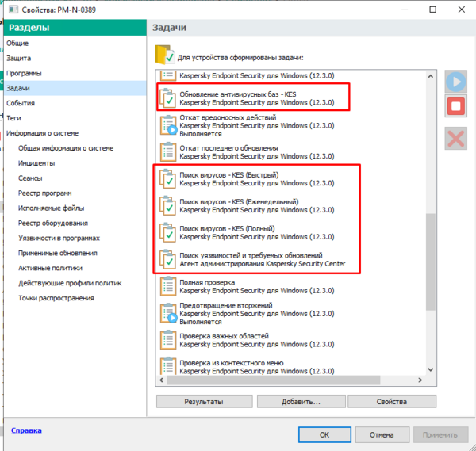The width and height of the screenshot is (476, 451).
Task: Click the icon of "Обновление антивирусных баз - KES" task
Action: coord(167,98)
